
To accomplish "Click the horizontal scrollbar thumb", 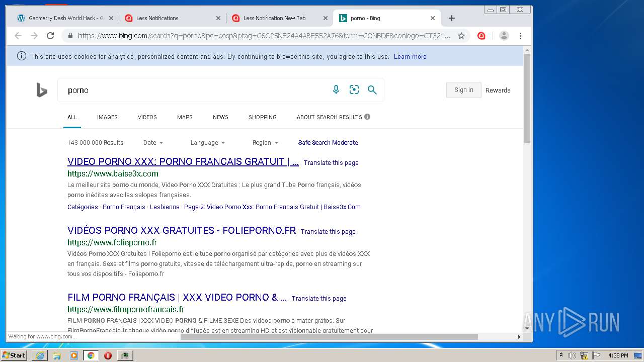I will [329, 337].
